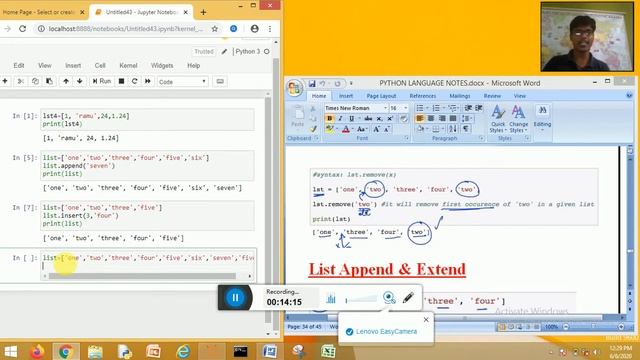Open the Jupyter View menu

pyautogui.click(x=45, y=65)
